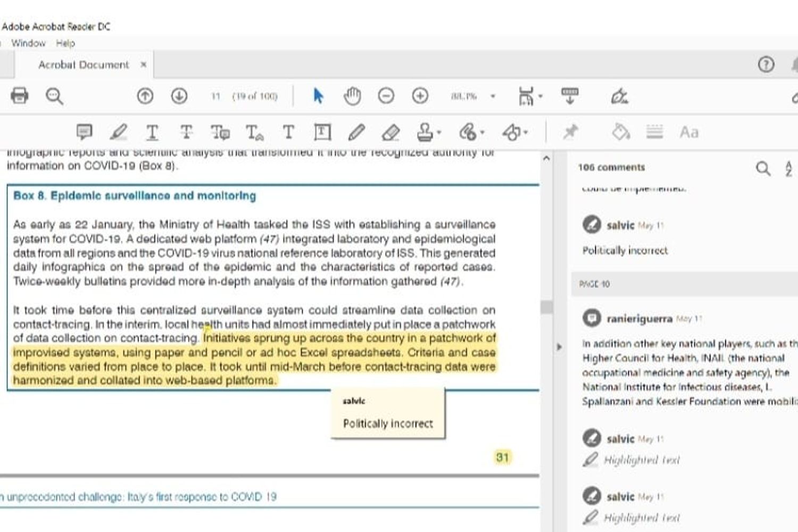Open the Help menu

coord(65,43)
